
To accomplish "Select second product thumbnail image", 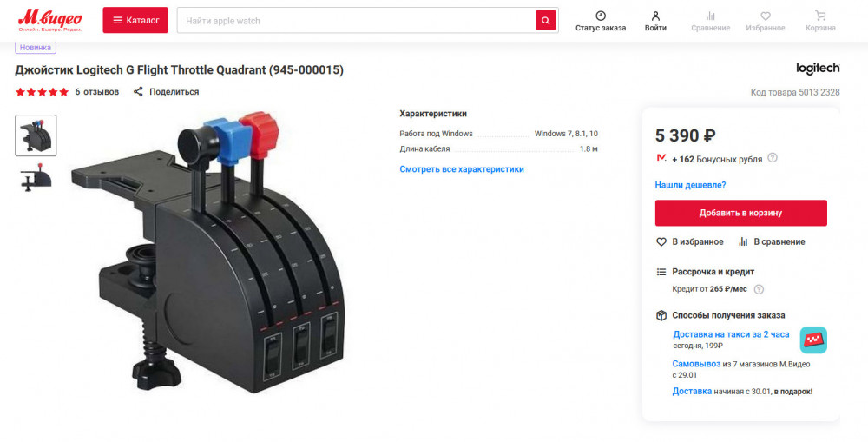I will pyautogui.click(x=36, y=177).
